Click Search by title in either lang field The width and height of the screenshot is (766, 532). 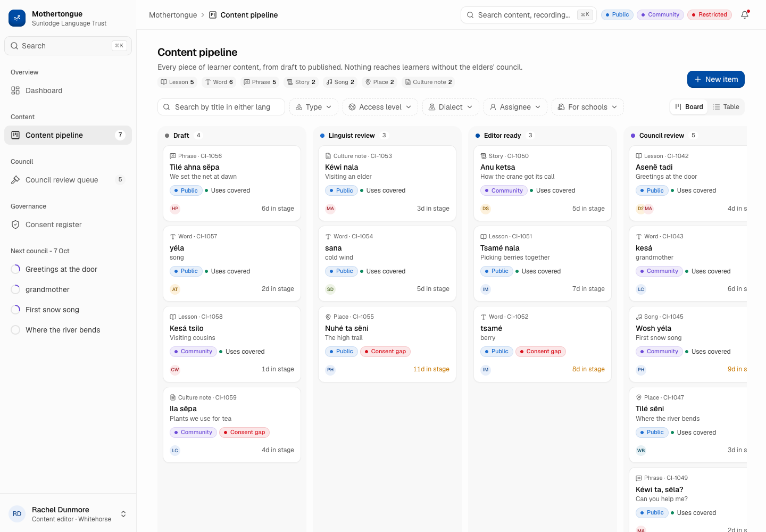tap(221, 107)
